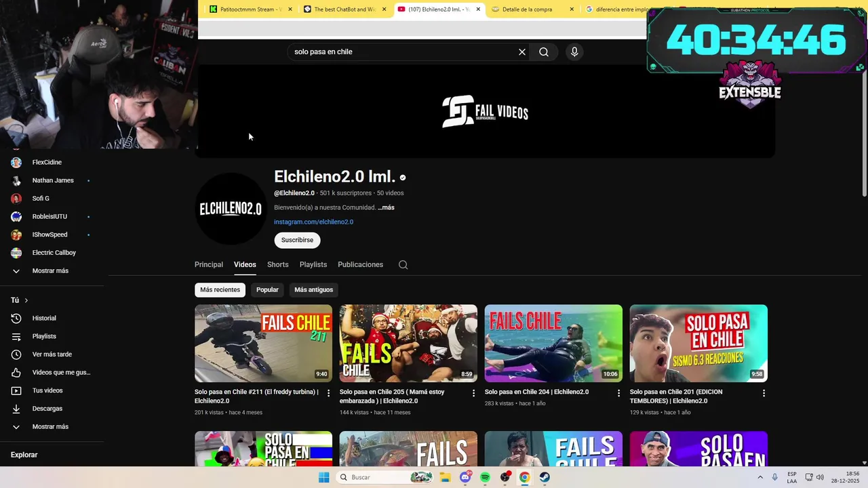868x488 pixels.
Task: Open instagram.com/elchileno2.0 link
Action: click(x=313, y=222)
